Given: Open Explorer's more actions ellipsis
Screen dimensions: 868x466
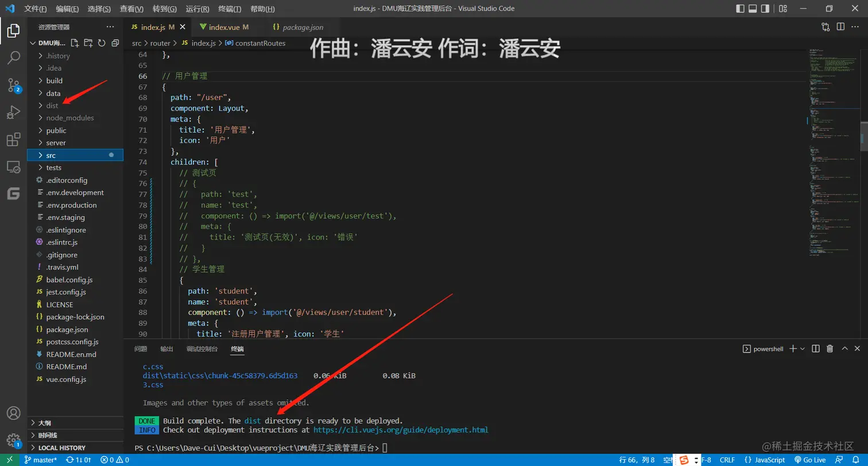Looking at the screenshot, I should tap(110, 27).
